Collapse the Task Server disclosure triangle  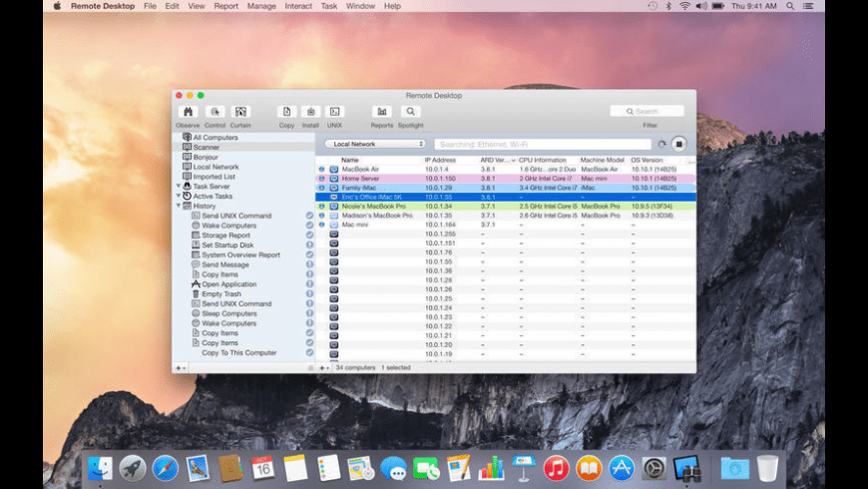click(179, 186)
